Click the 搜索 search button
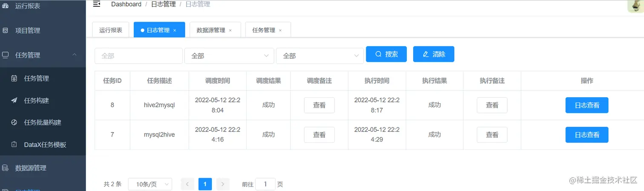The width and height of the screenshot is (644, 191). (x=386, y=54)
